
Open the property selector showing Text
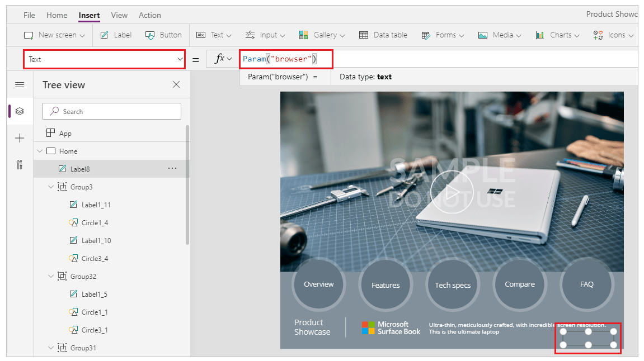click(104, 59)
